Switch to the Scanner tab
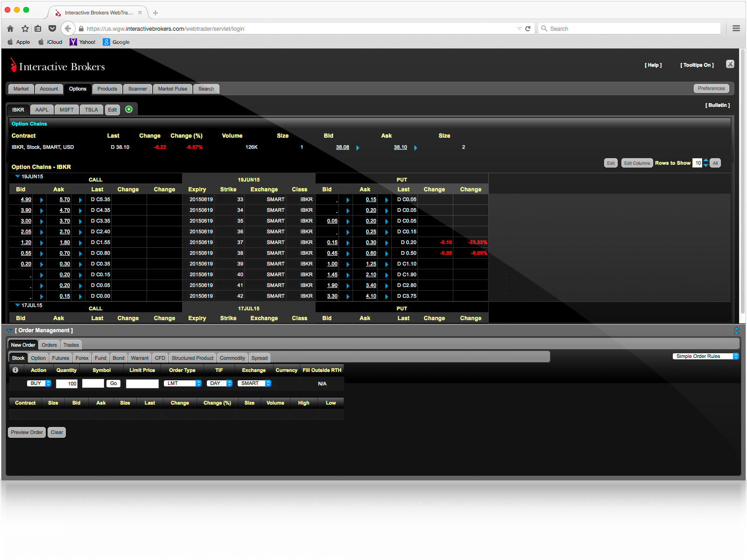This screenshot has width=747, height=560. click(137, 89)
